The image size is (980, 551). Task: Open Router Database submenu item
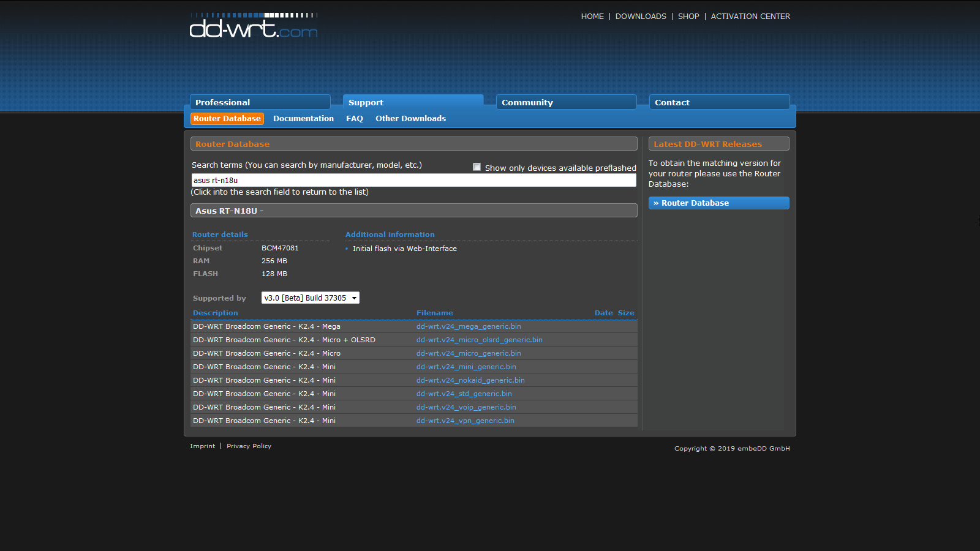tap(227, 119)
